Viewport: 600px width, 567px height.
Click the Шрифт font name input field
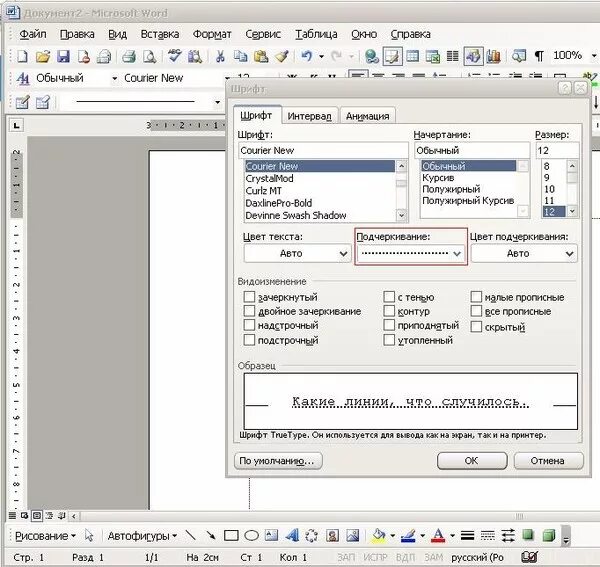323,150
